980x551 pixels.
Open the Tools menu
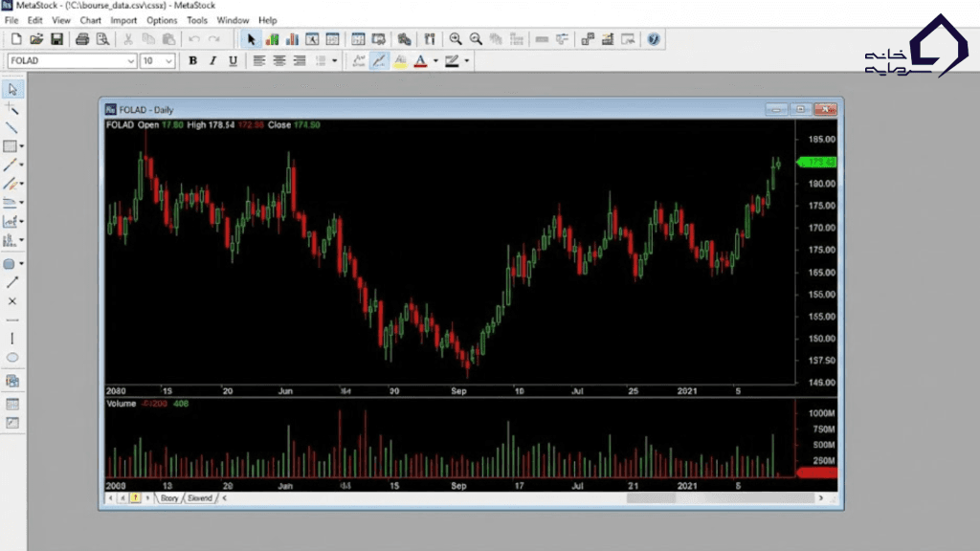tap(197, 20)
